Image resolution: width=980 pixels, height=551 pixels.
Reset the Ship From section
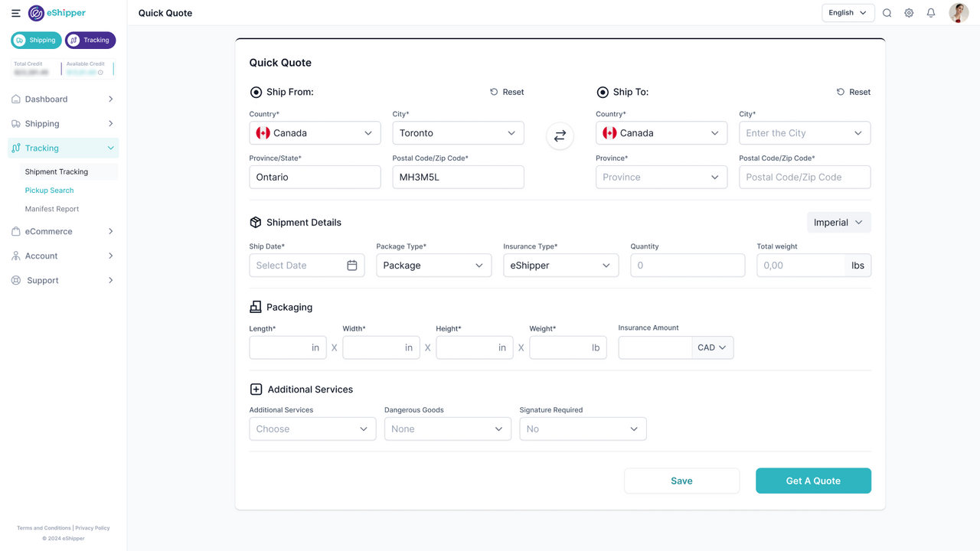tap(507, 92)
